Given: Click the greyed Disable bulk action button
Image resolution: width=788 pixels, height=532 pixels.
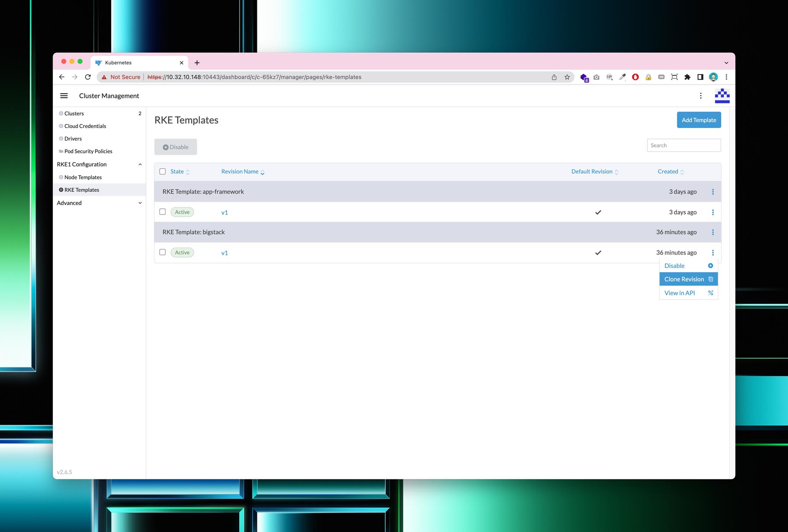Looking at the screenshot, I should click(x=176, y=147).
